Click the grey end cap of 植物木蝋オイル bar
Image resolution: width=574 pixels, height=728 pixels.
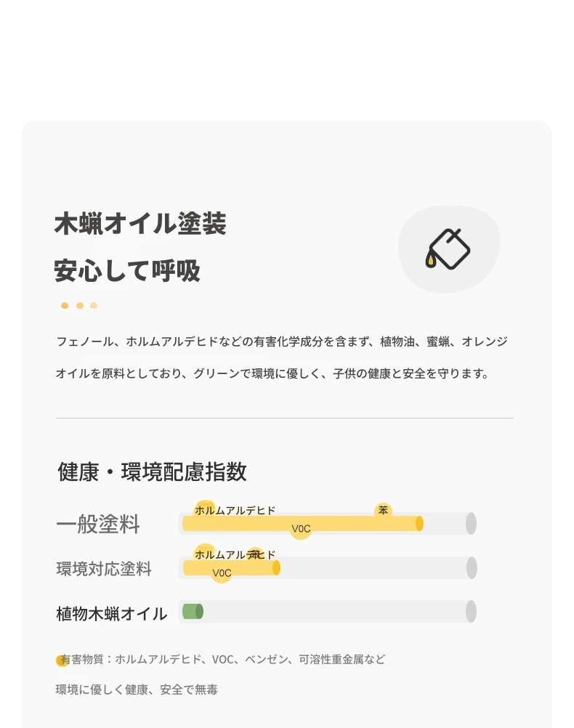(471, 611)
